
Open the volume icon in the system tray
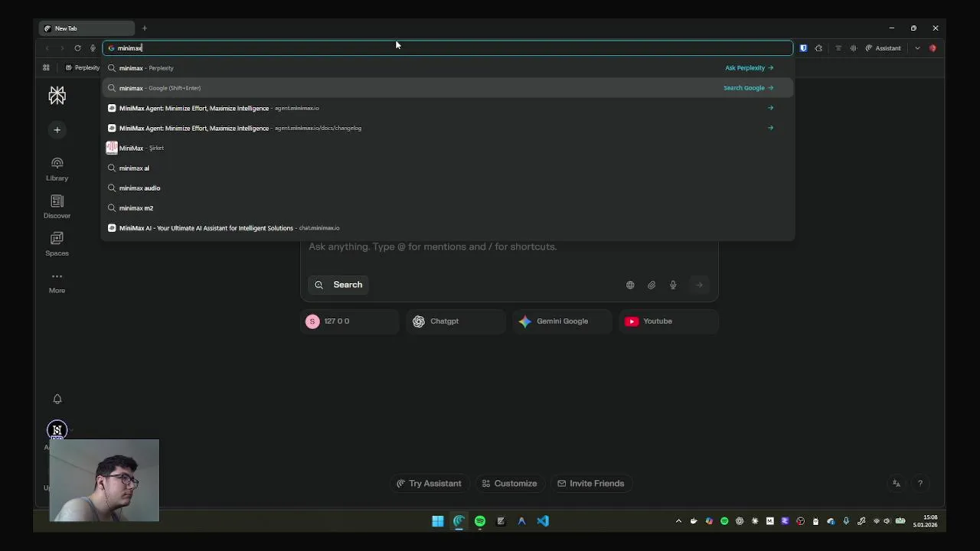pos(887,521)
